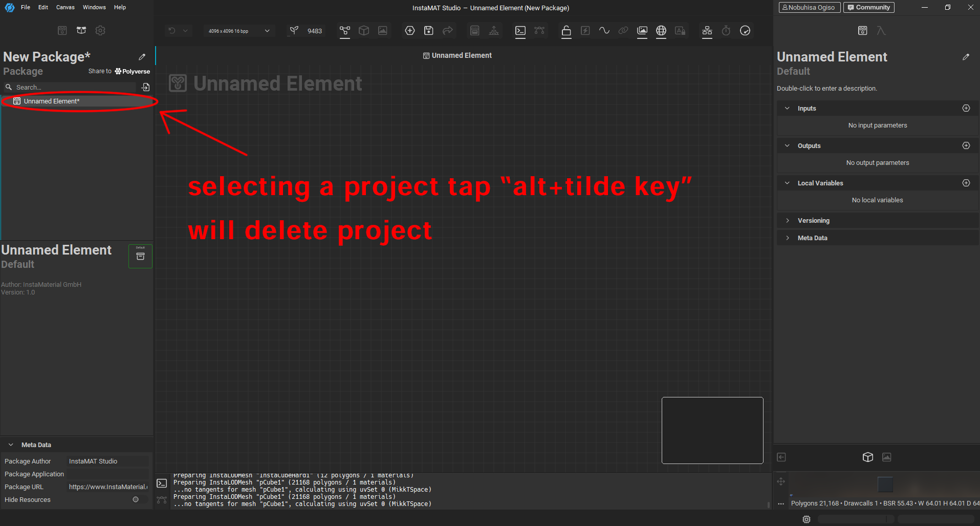Open the 4096 x 4096 16 bpp resolution dropdown
Image resolution: width=980 pixels, height=526 pixels.
[238, 31]
